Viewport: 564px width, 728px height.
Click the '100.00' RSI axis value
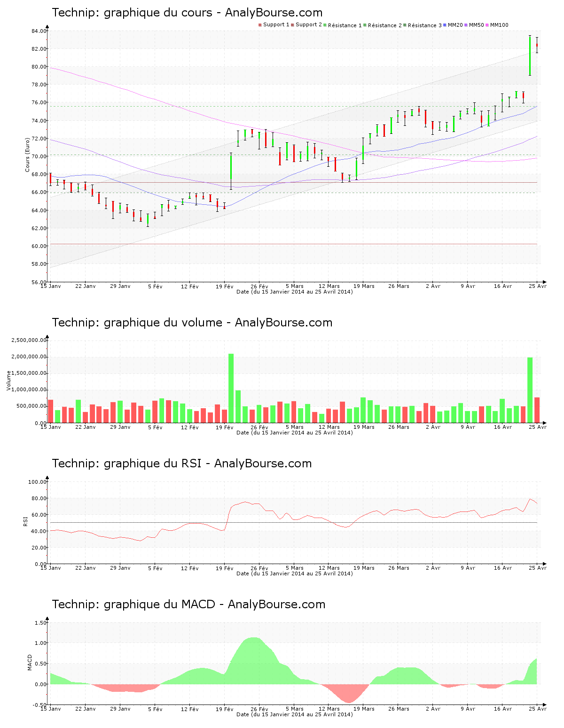[x=37, y=482]
